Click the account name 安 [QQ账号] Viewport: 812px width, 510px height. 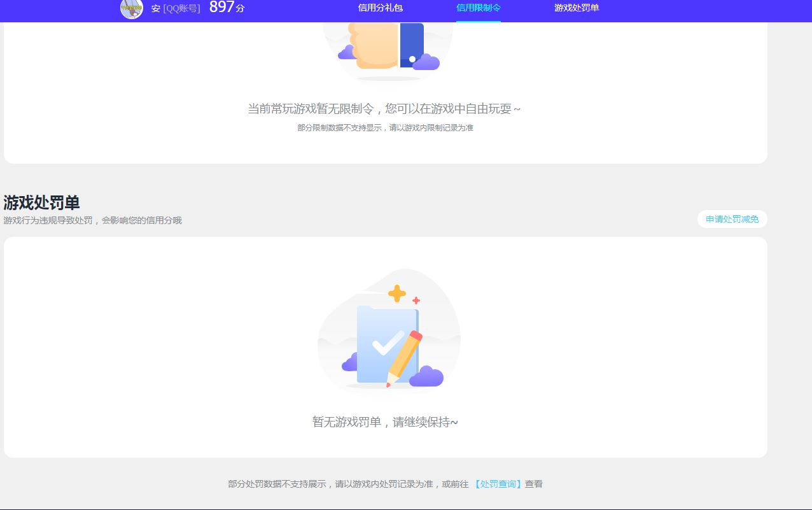[x=176, y=8]
